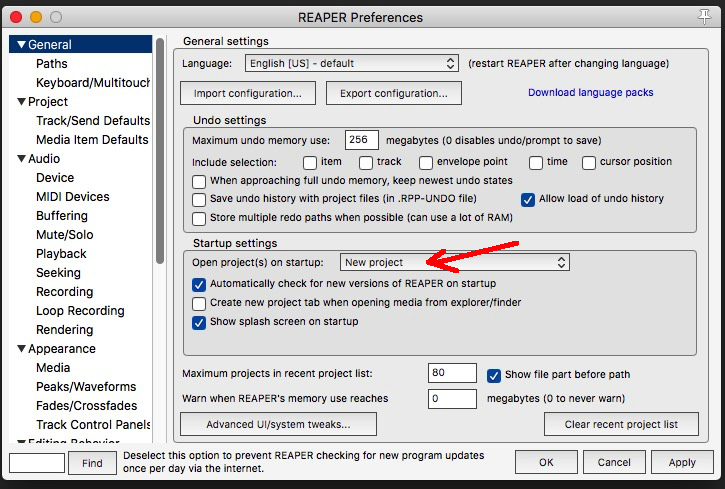The height and width of the screenshot is (489, 725).
Task: Collapse the Audio tree section
Action: click(21, 159)
